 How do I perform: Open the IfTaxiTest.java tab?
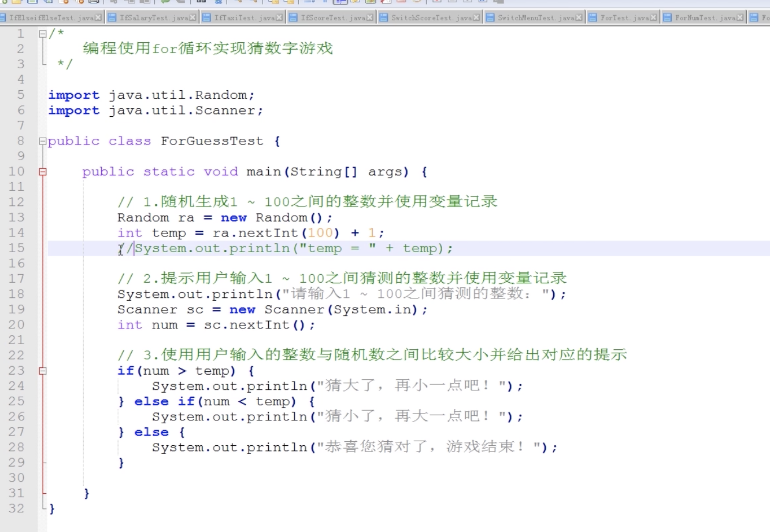click(243, 18)
